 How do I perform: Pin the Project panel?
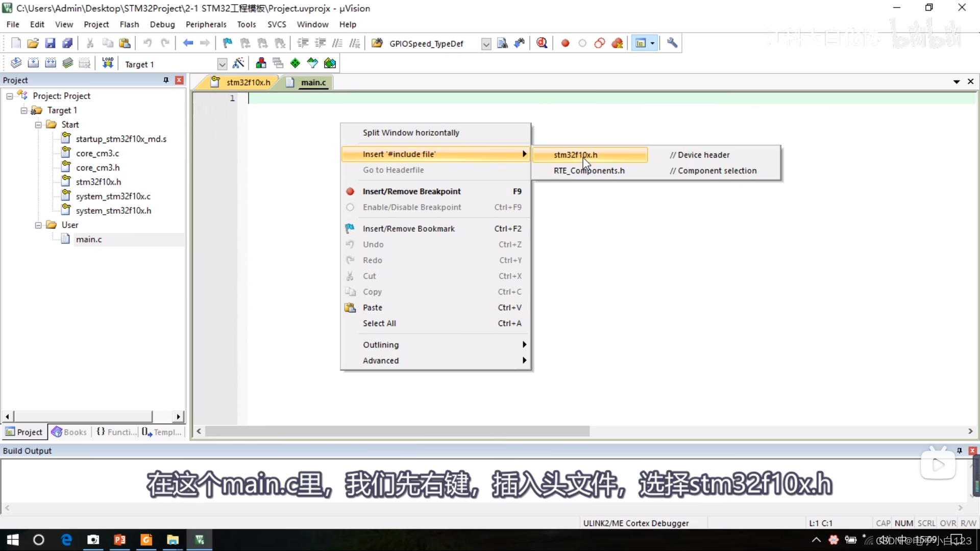click(x=165, y=80)
